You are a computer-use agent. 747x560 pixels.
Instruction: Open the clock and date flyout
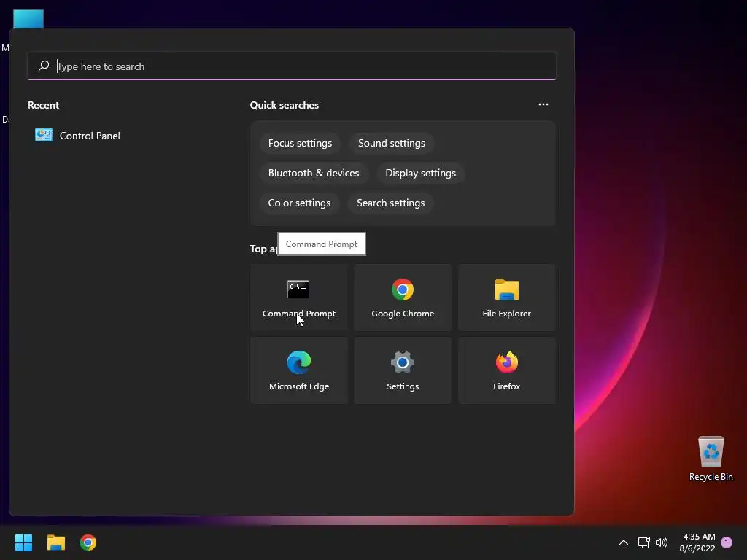697,542
